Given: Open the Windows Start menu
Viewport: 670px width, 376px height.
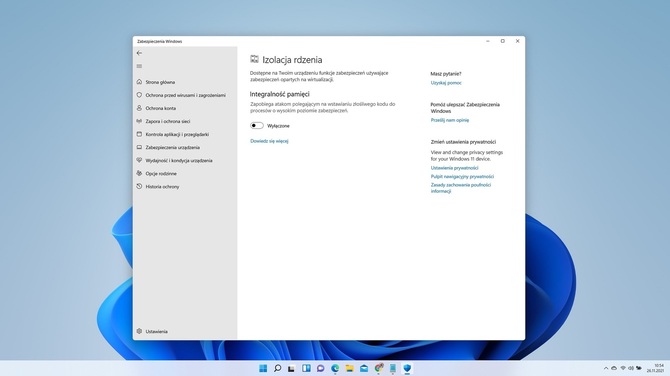Looking at the screenshot, I should (x=263, y=368).
